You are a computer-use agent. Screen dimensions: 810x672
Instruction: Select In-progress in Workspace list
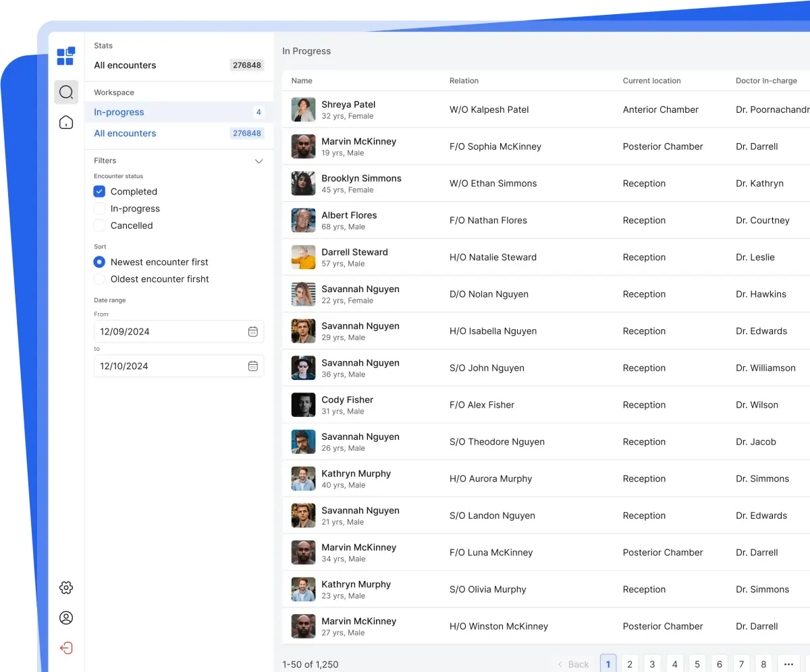tap(179, 112)
